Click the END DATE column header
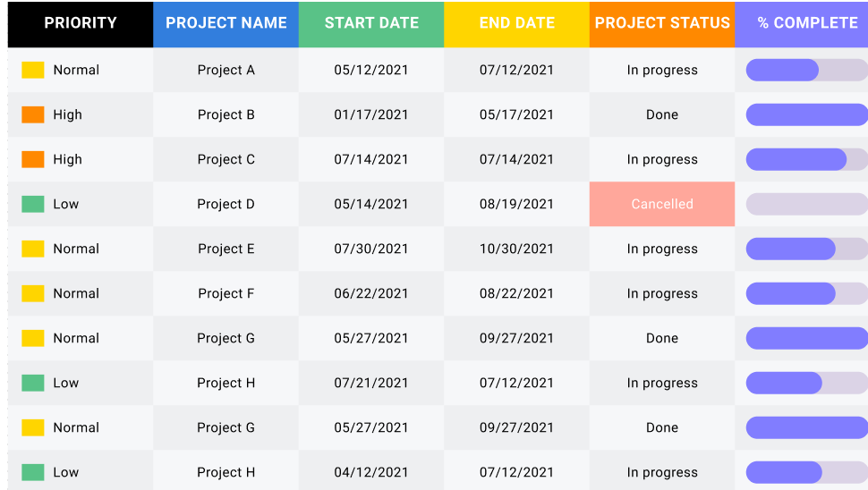 pos(516,24)
